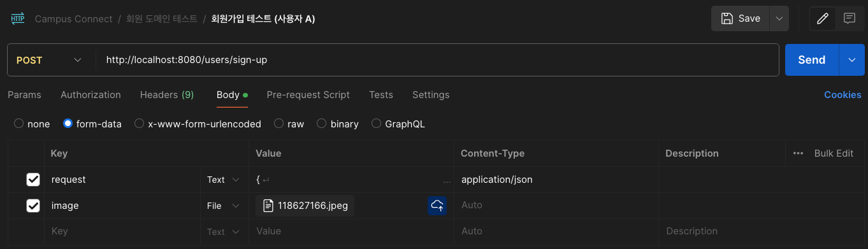Image resolution: width=868 pixels, height=249 pixels.
Task: Select the raw body option
Action: click(x=289, y=124)
